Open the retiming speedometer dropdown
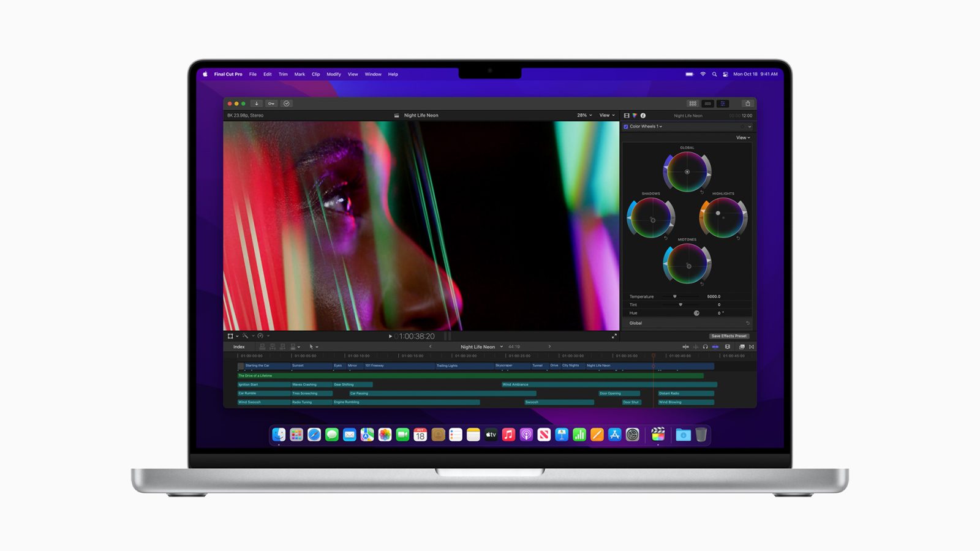 [x=263, y=335]
